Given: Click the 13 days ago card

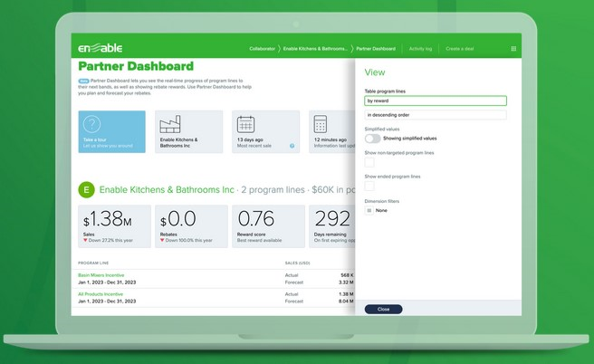Looking at the screenshot, I should tap(265, 132).
